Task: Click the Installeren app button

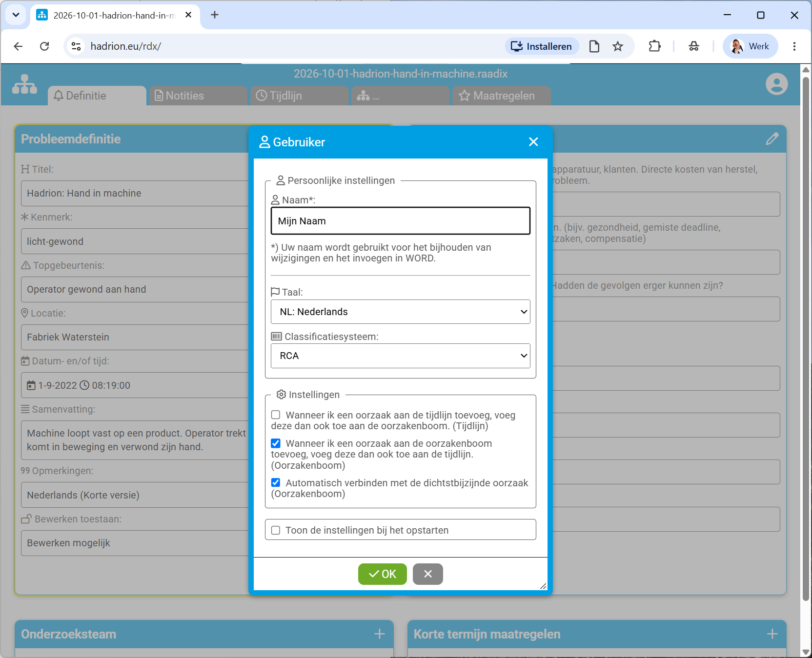Action: pyautogui.click(x=542, y=46)
